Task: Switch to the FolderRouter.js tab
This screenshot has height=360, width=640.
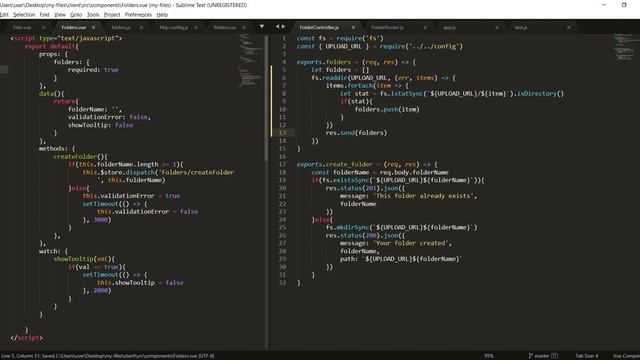Action: tap(387, 27)
